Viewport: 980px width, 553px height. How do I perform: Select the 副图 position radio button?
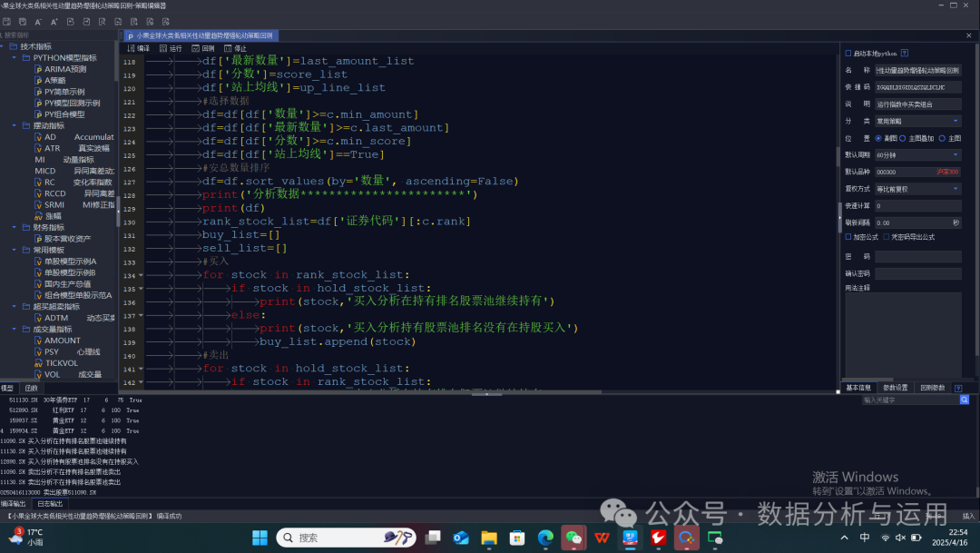(878, 138)
